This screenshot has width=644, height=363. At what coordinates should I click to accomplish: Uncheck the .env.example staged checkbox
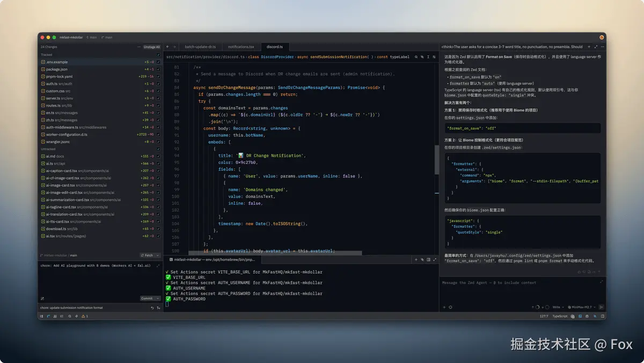tap(158, 62)
